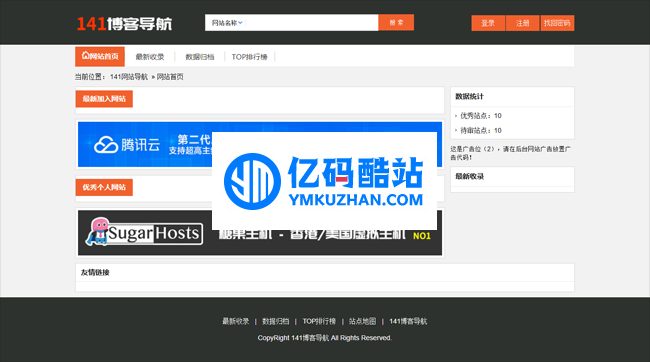The width and height of the screenshot is (650, 362).
Task: Select the 网站首页 home tab
Action: tap(100, 56)
